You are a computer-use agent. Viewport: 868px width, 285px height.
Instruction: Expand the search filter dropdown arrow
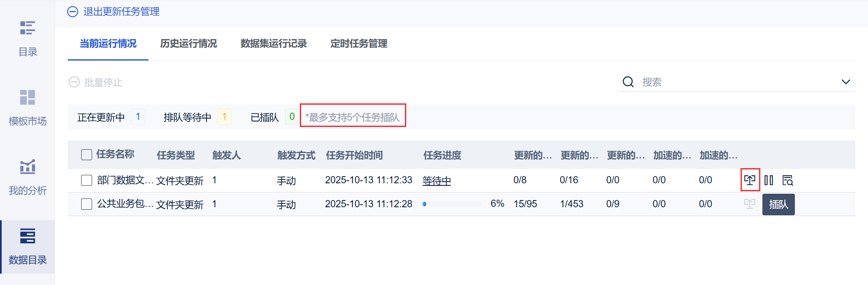[846, 82]
